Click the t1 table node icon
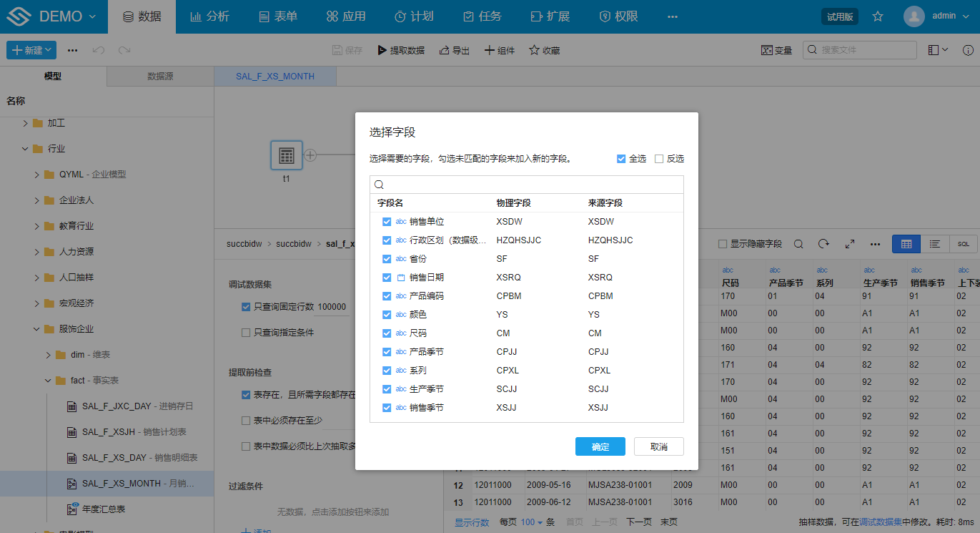The width and height of the screenshot is (980, 533). (286, 155)
